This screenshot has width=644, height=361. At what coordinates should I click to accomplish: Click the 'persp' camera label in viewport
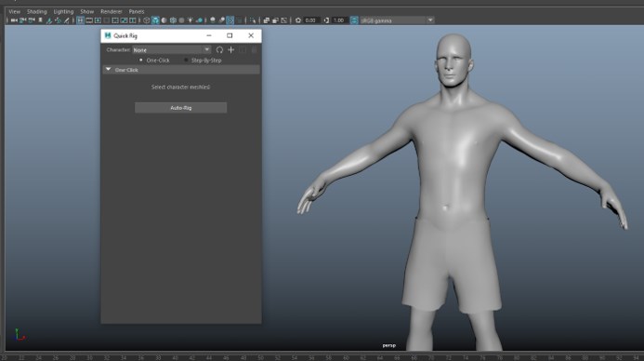pyautogui.click(x=389, y=345)
